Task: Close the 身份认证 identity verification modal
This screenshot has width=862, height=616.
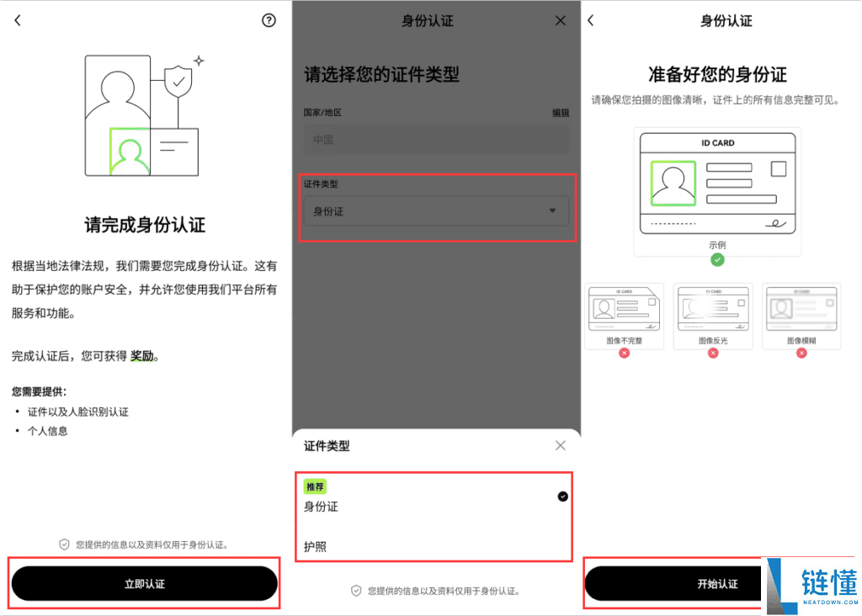Action: [x=560, y=20]
